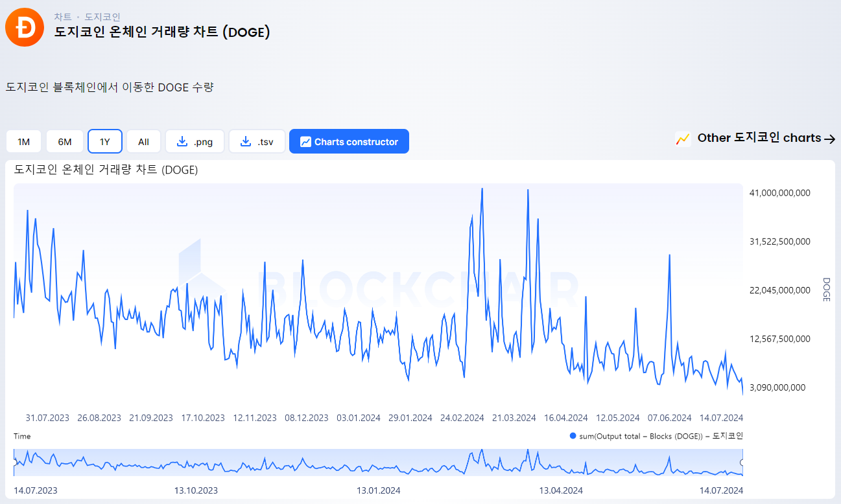The width and height of the screenshot is (841, 504).
Task: Click the 24.02.2024 x-axis date
Action: (462, 418)
